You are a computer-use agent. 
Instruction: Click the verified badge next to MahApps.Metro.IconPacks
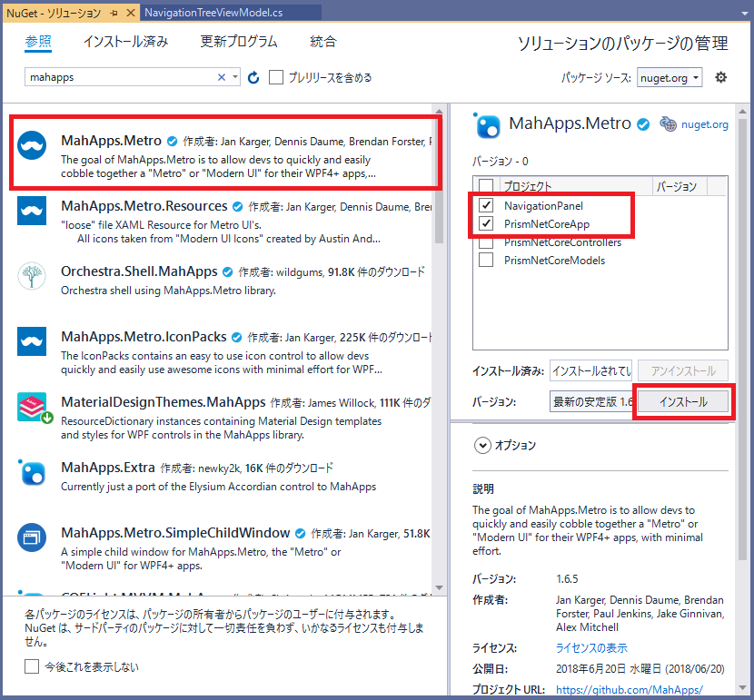click(x=236, y=337)
